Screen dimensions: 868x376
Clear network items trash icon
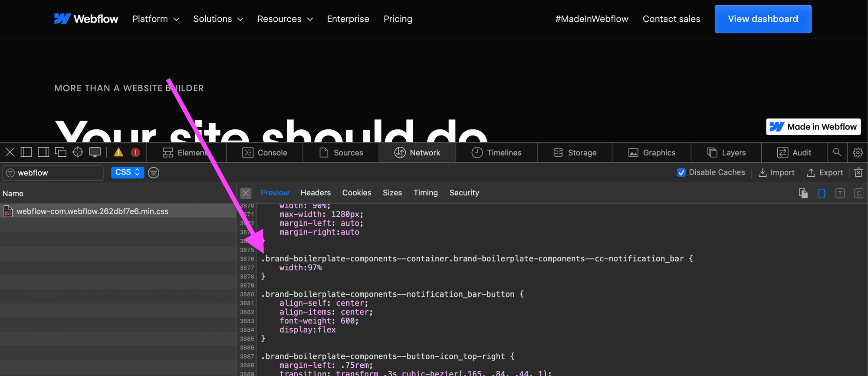[858, 172]
